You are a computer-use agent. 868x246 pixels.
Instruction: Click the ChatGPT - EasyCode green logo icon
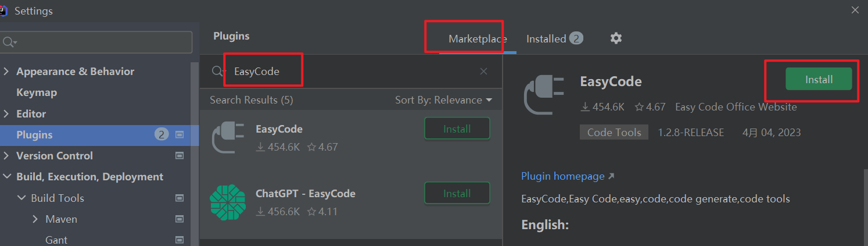click(228, 203)
